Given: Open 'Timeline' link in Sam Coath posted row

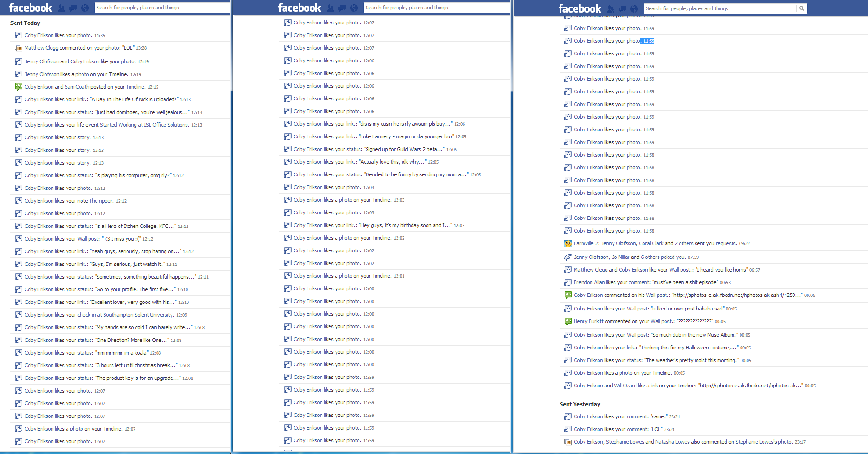Looking at the screenshot, I should (135, 87).
